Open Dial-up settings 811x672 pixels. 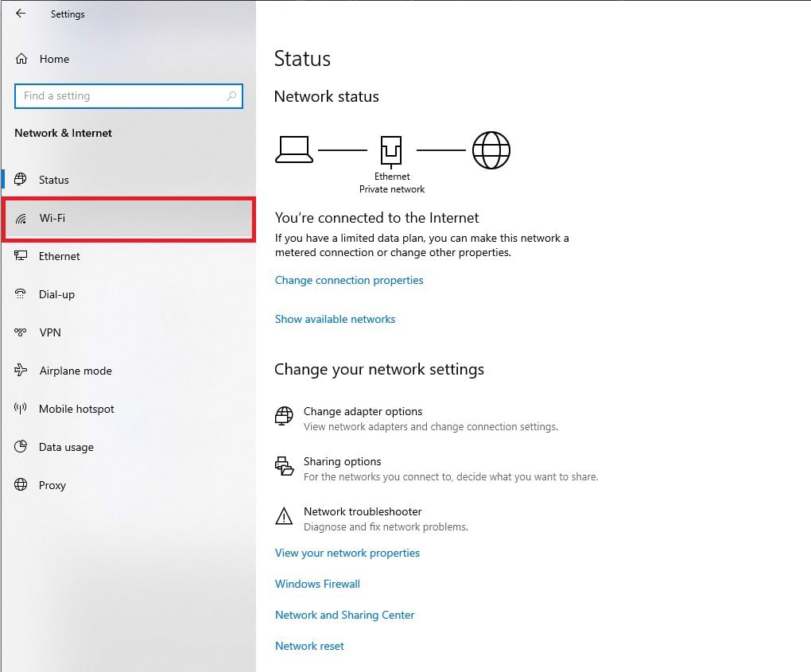point(128,294)
